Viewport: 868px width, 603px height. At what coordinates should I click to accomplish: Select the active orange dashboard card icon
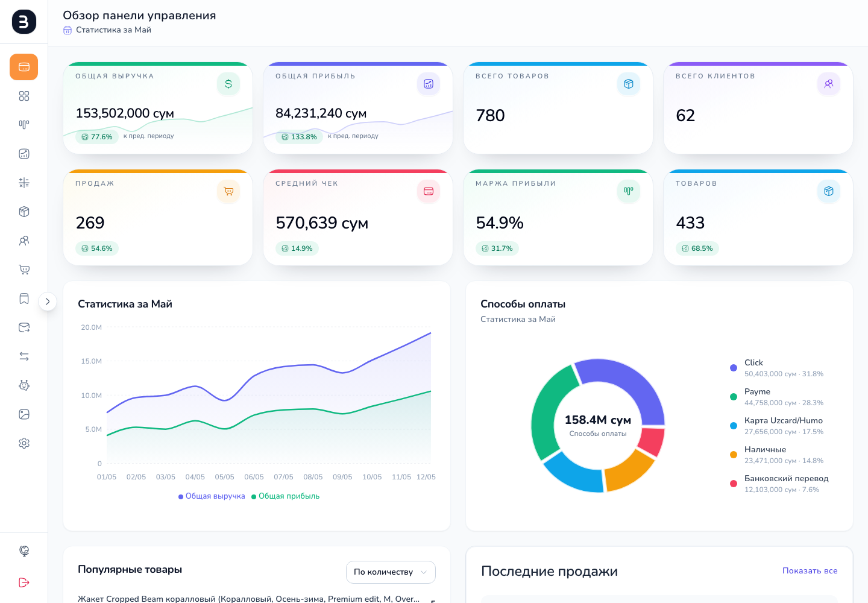pyautogui.click(x=24, y=67)
